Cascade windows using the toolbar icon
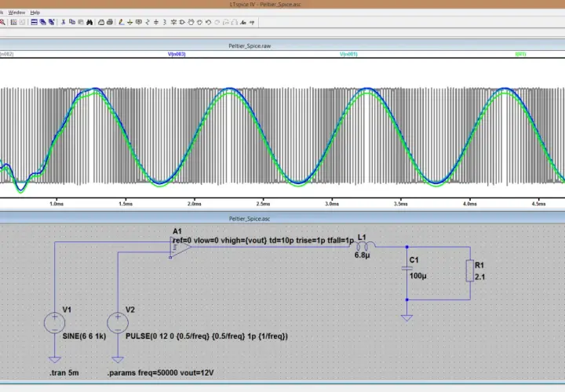 pos(43,22)
